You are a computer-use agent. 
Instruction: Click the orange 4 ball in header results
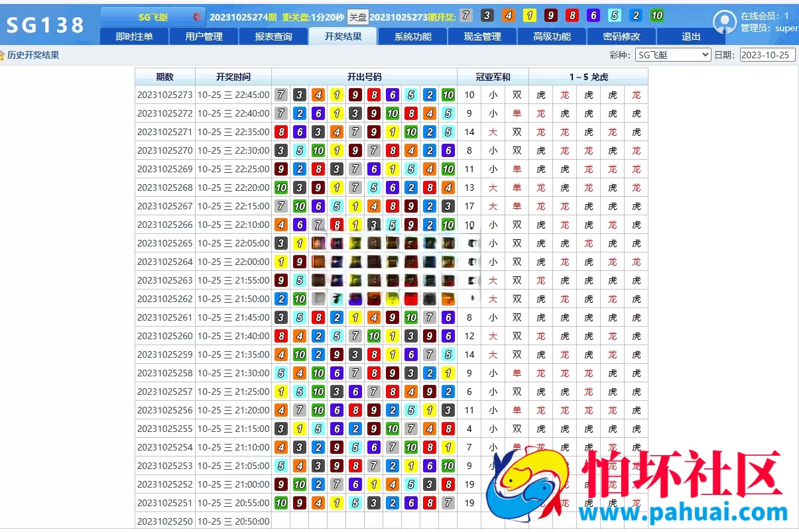point(509,16)
